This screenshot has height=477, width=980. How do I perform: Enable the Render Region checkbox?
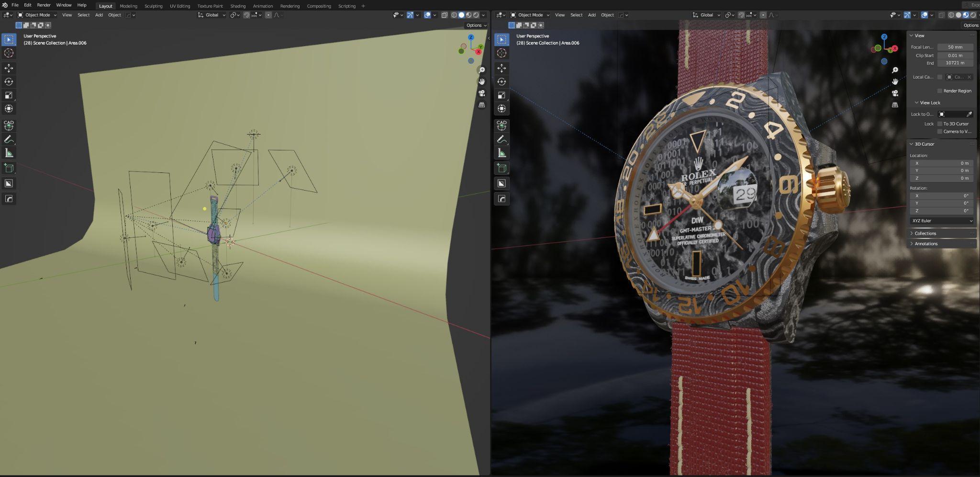(940, 91)
